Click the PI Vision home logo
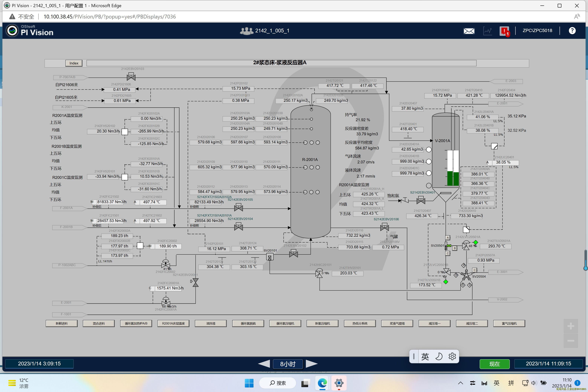588x392 pixels. coord(30,31)
